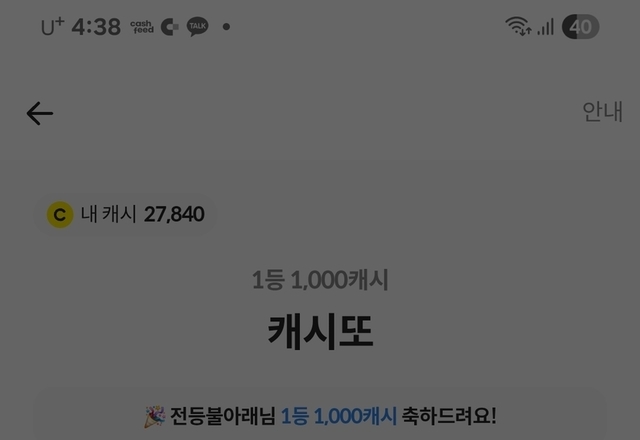Tap the 내 캐시 label
Screen dimensions: 640x440
(108, 214)
